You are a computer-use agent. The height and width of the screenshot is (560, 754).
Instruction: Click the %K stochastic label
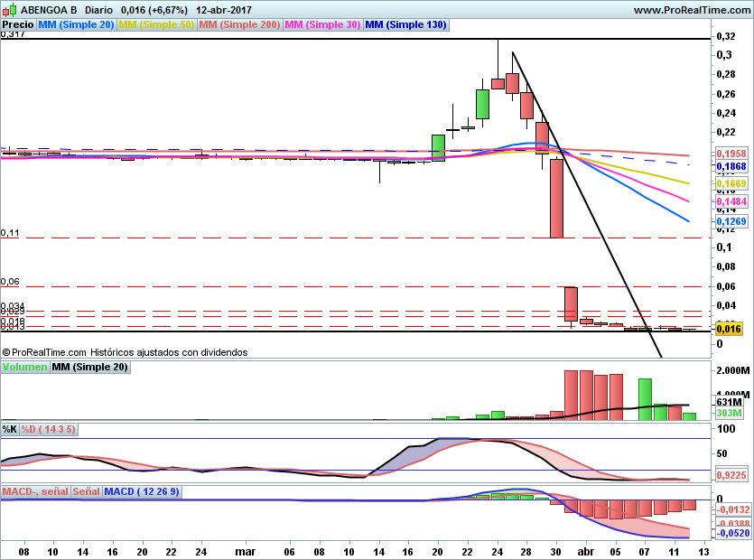point(10,429)
